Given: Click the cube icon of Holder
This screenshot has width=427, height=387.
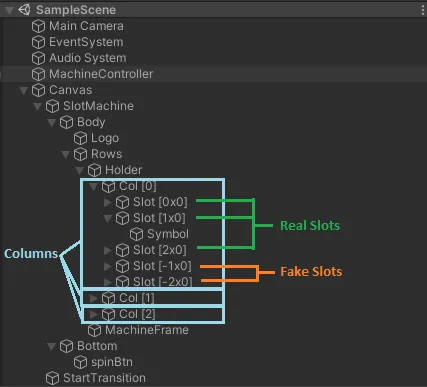Looking at the screenshot, I should coord(94,170).
